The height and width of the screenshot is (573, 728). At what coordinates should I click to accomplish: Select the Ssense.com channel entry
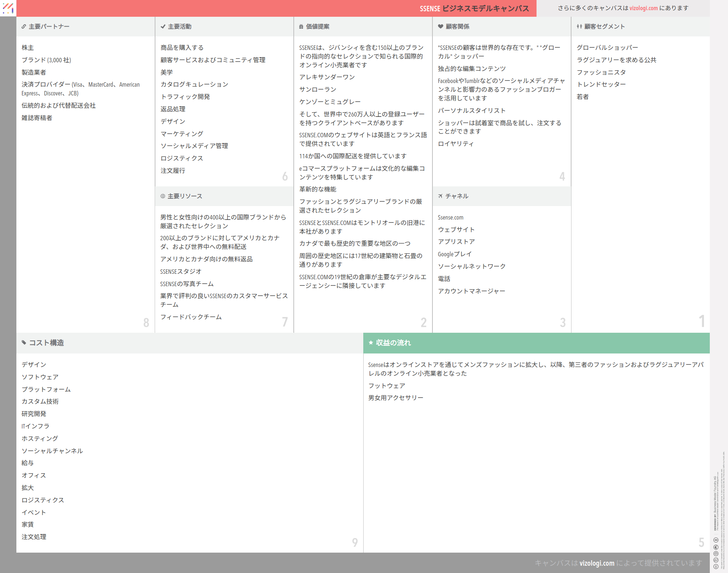coord(451,217)
